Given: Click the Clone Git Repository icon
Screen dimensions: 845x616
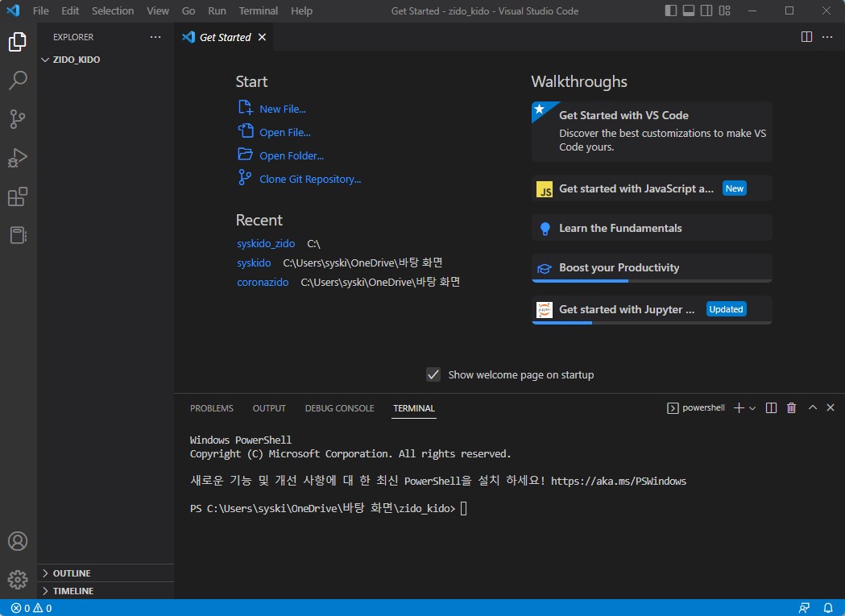Looking at the screenshot, I should pos(245,177).
